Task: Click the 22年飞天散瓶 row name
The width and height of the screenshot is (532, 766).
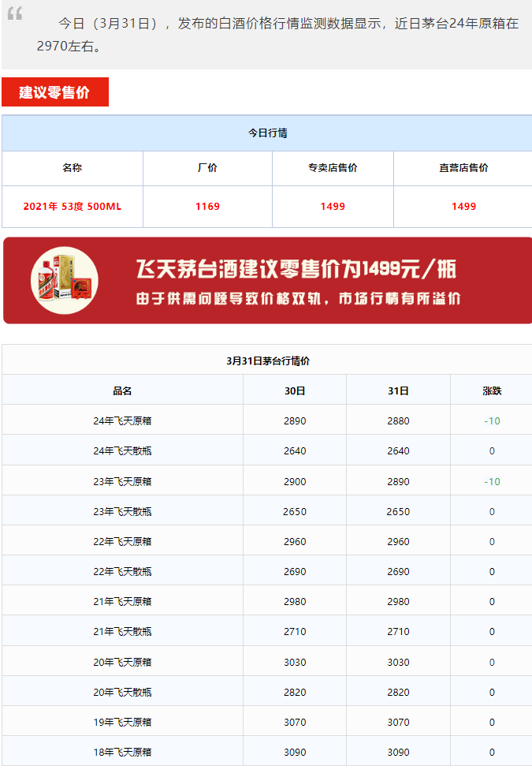Action: click(x=122, y=572)
